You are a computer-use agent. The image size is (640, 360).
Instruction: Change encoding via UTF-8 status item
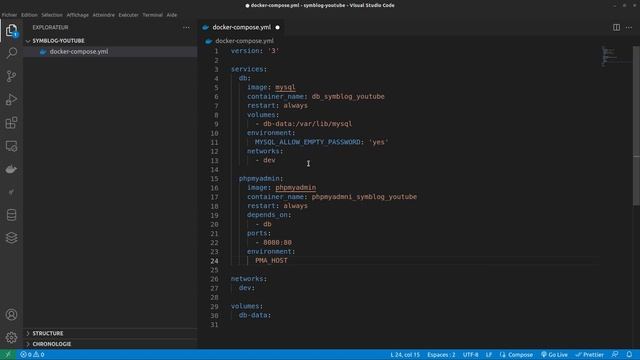pyautogui.click(x=471, y=355)
